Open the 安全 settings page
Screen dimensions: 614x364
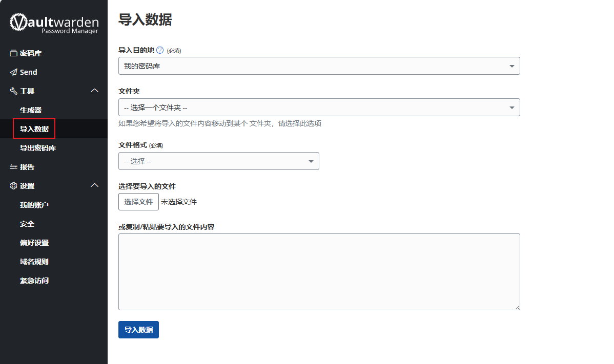pos(27,224)
